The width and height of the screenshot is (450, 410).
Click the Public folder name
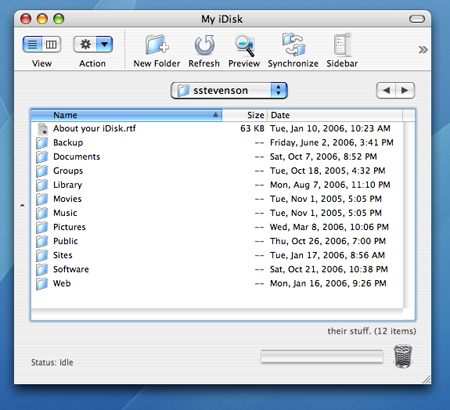[66, 241]
